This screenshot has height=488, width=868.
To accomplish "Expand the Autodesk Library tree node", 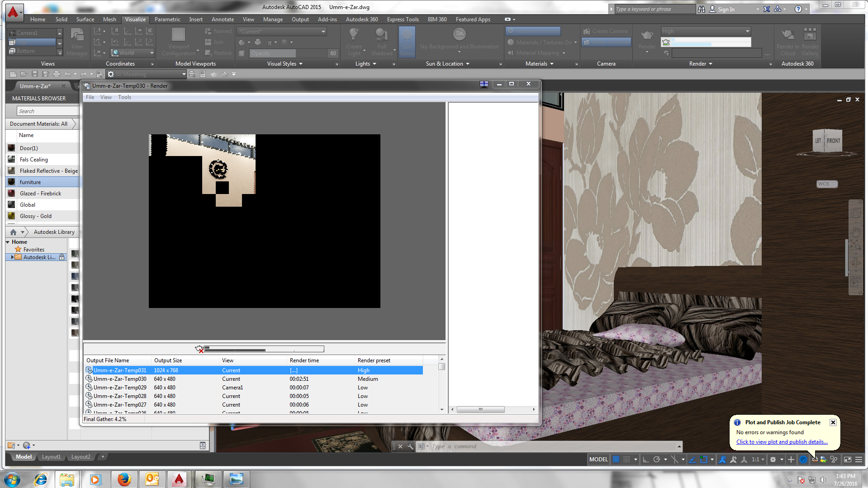I will [x=12, y=257].
